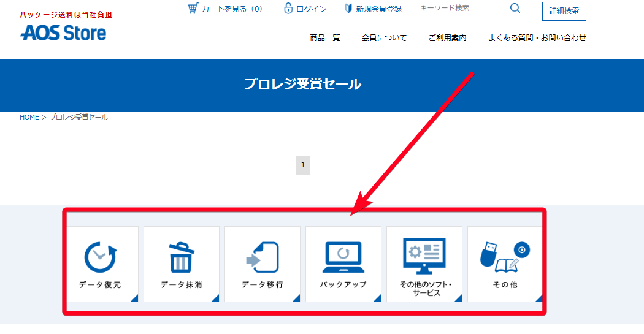Go to HOME breadcrumb link

click(29, 117)
